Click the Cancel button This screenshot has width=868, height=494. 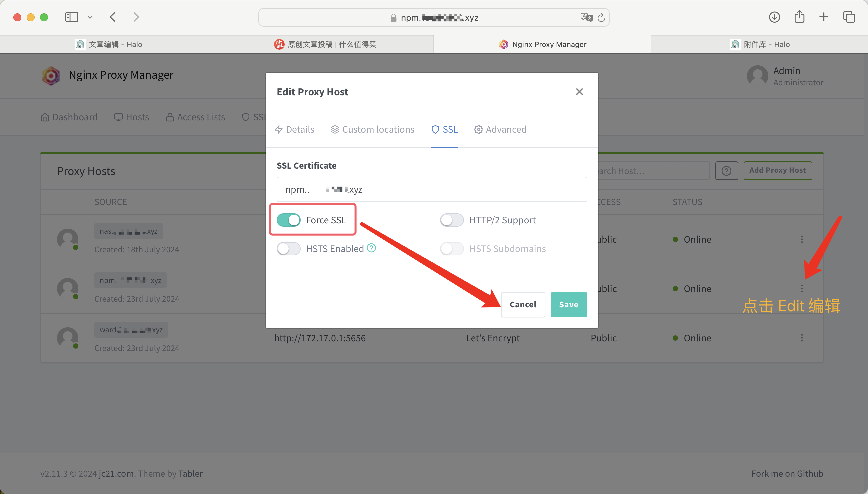point(523,304)
